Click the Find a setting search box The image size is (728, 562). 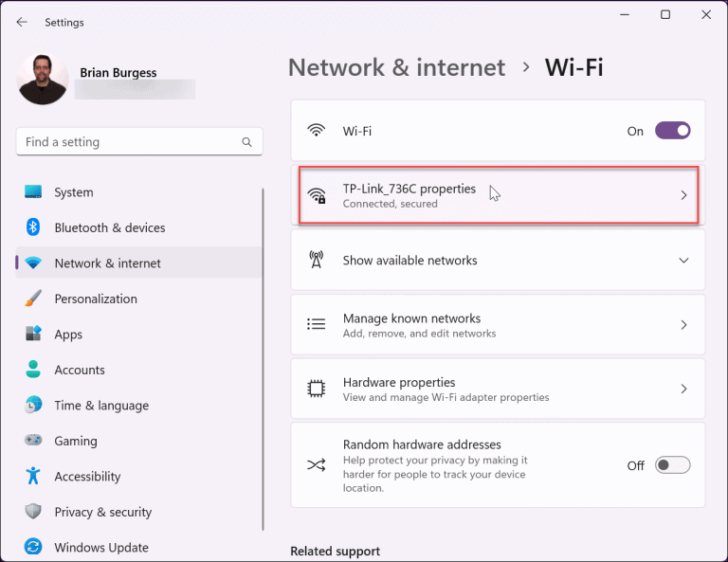click(139, 141)
